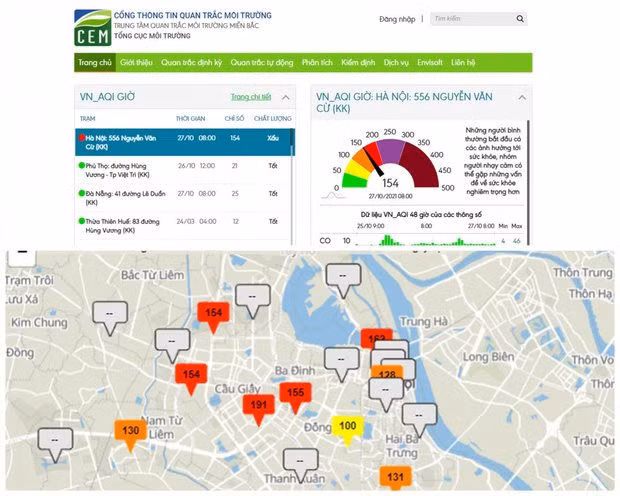The image size is (620, 496).
Task: Open the Trang chi tiết link
Action: pyautogui.click(x=251, y=98)
